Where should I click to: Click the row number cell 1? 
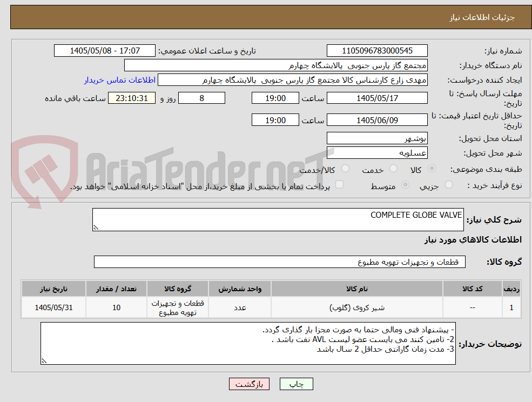(511, 307)
